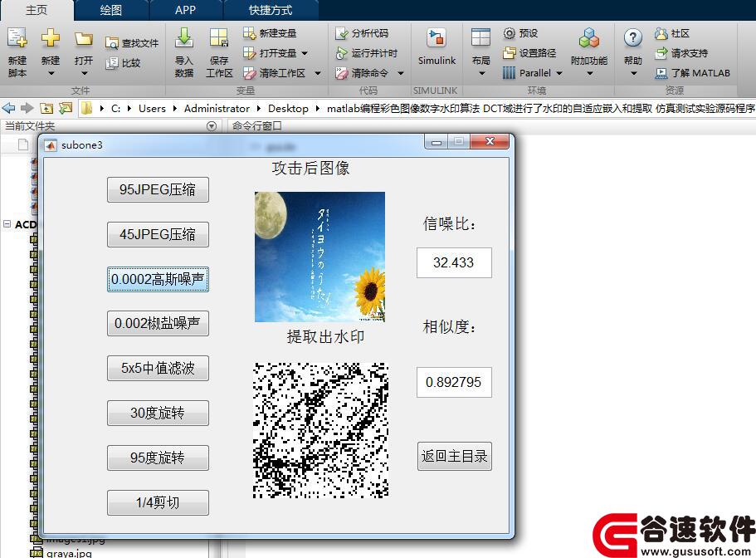Click the 导入数据 (Import Data) icon
756x558 pixels.
tap(184, 37)
